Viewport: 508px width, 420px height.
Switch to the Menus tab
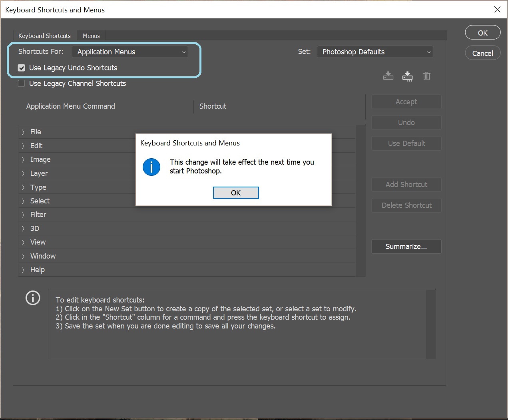coord(91,36)
